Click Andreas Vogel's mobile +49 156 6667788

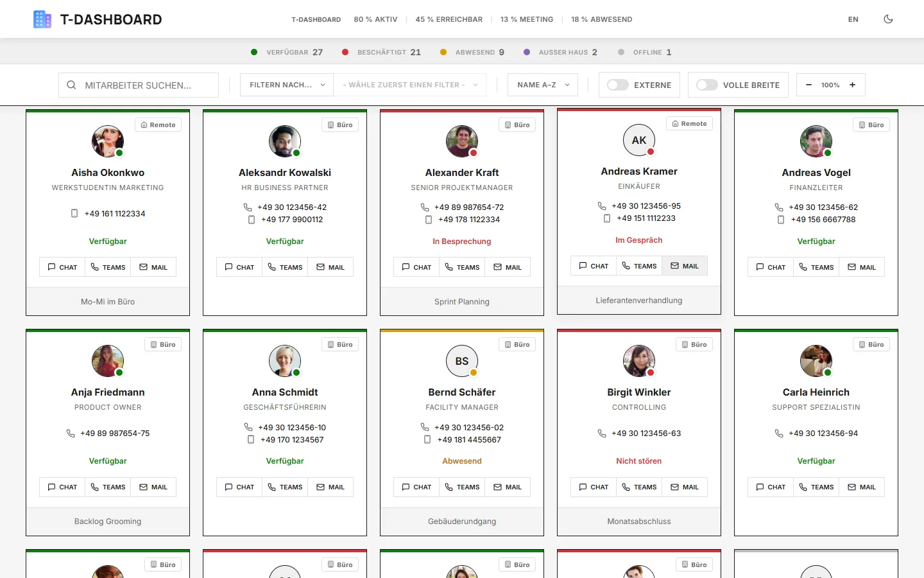pos(823,220)
